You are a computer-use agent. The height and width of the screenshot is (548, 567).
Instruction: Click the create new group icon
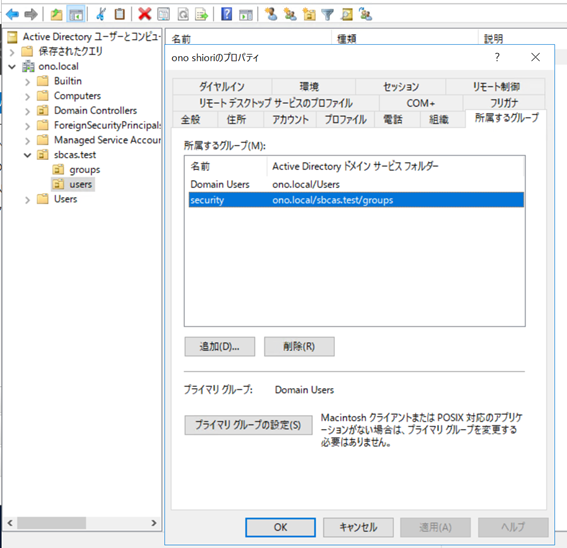click(290, 14)
